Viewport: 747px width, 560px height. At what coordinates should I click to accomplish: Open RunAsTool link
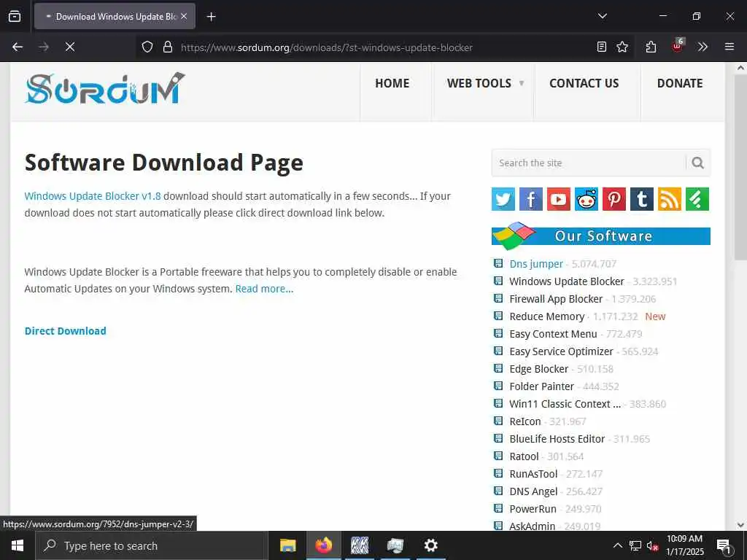pyautogui.click(x=533, y=474)
